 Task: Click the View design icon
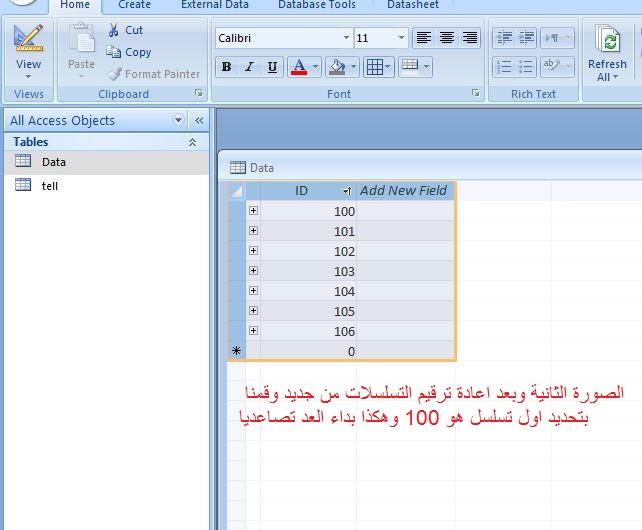tap(29, 40)
